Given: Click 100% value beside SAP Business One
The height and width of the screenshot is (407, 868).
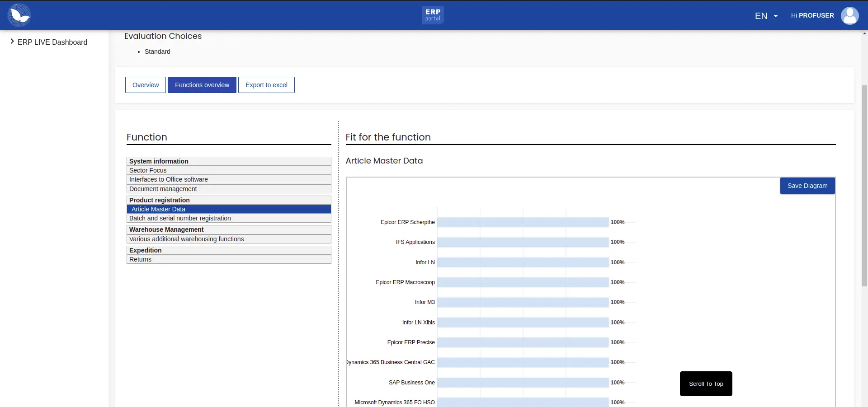Looking at the screenshot, I should (617, 383).
